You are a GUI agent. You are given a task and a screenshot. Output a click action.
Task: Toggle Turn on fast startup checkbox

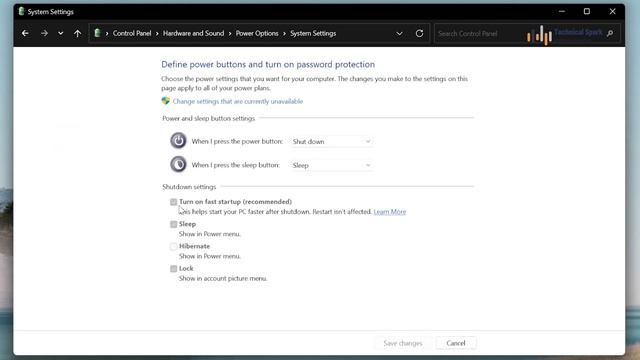(173, 202)
